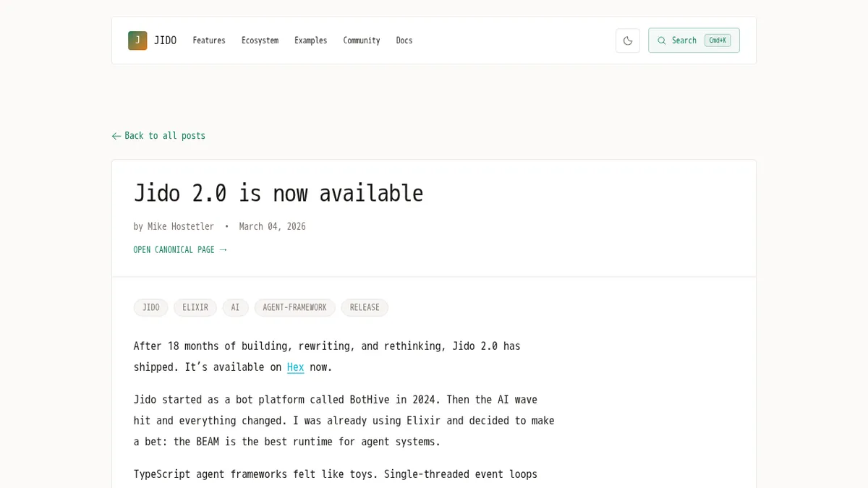Viewport: 868px width, 488px height.
Task: Open the Community nav item
Action: point(361,40)
